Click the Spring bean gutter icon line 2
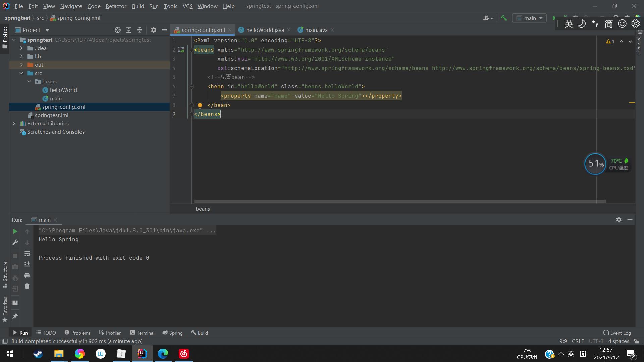 pos(181,50)
